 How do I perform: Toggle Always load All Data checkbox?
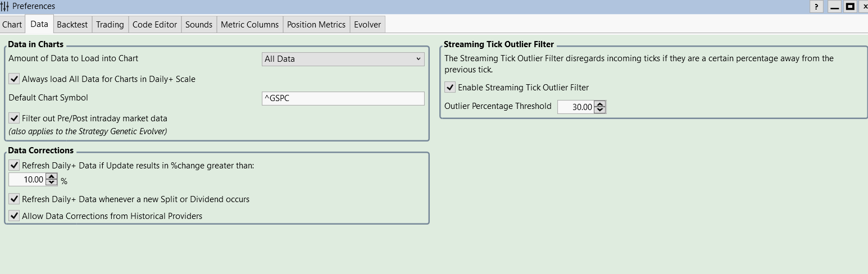[x=14, y=79]
